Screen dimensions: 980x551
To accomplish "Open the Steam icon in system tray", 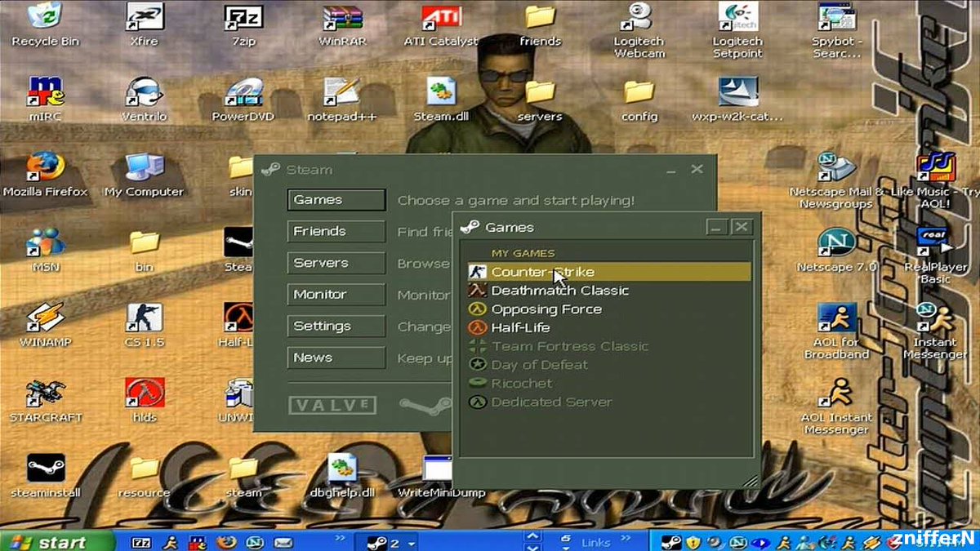I will coord(670,542).
